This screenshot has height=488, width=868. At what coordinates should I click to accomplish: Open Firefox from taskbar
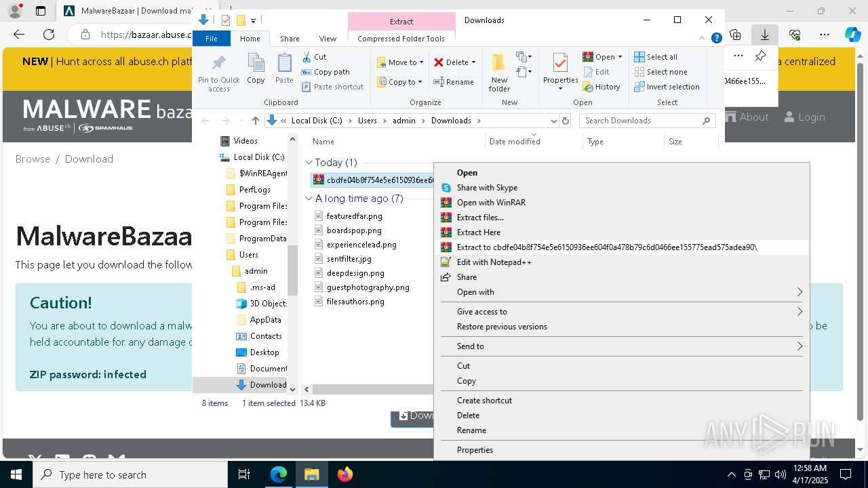[344, 474]
